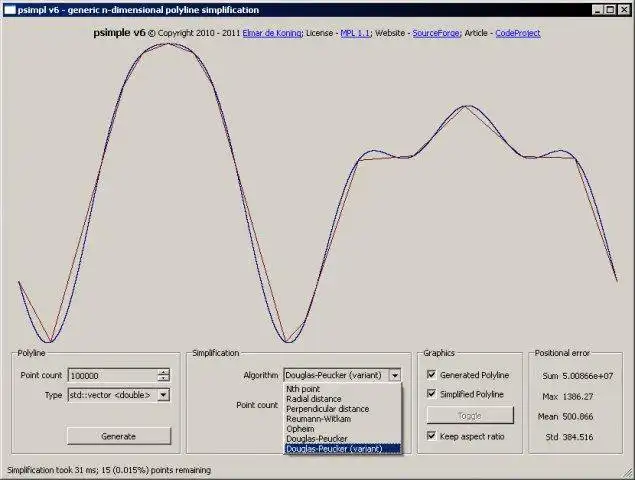Increase the point count with up stepper arrow
This screenshot has height=480, width=635.
(x=163, y=372)
